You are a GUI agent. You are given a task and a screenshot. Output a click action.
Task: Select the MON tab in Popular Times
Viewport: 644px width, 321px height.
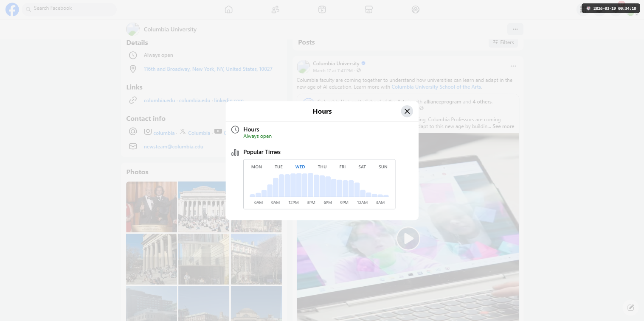[x=256, y=167]
